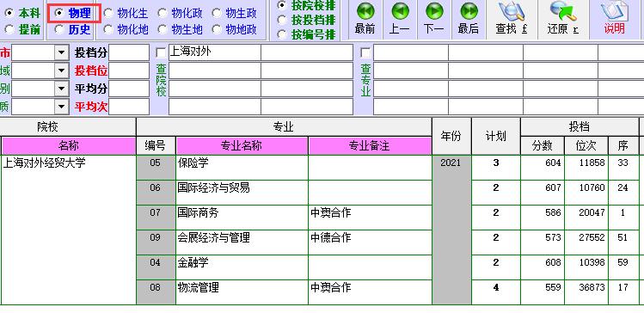
Task: Click code cell 05
Action: [x=156, y=168]
